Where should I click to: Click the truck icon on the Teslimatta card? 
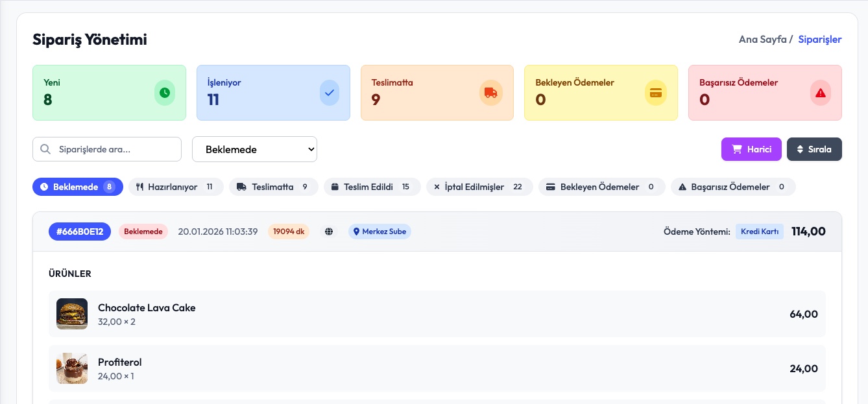(490, 93)
